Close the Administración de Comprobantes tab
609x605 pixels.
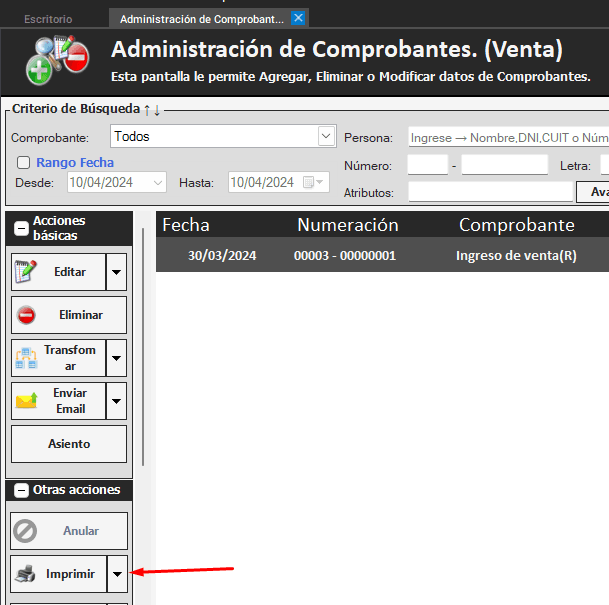coord(298,18)
